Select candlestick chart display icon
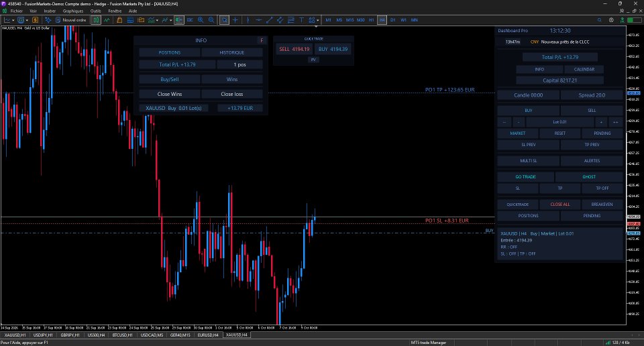Image resolution: width=644 pixels, height=346 pixels. point(96,19)
